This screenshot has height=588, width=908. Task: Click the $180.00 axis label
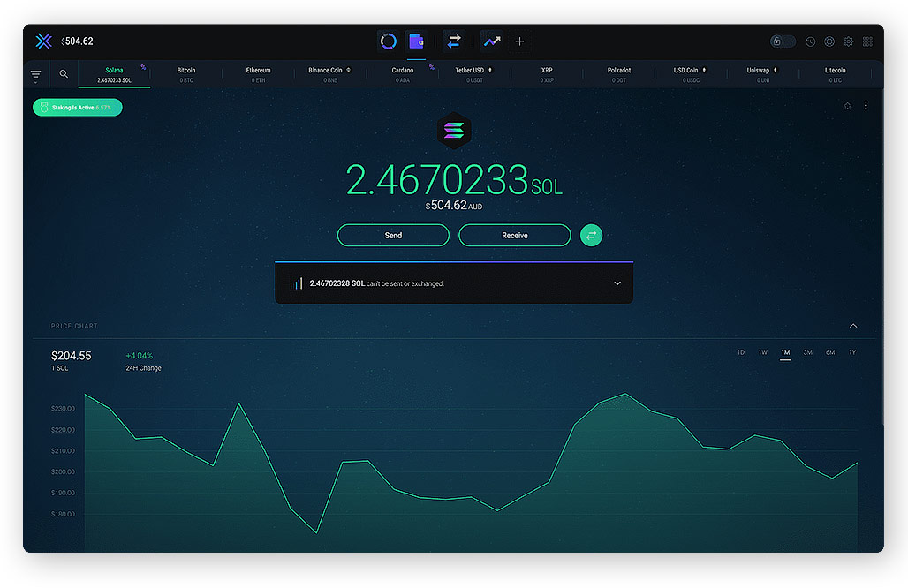click(63, 514)
